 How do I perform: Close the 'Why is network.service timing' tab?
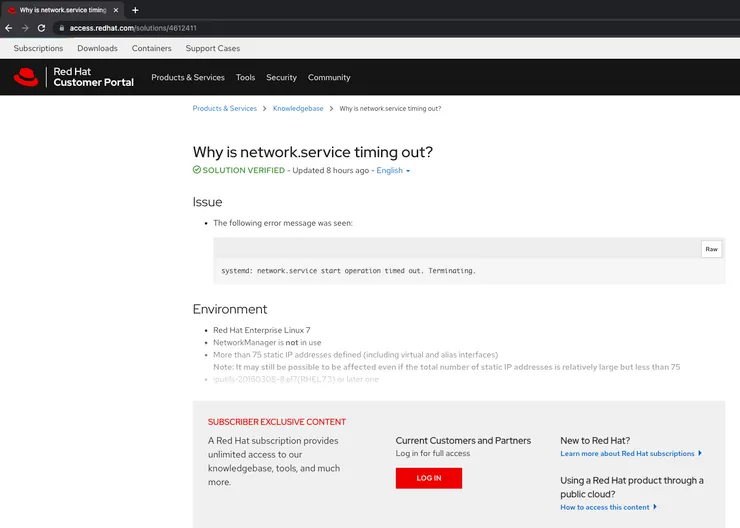click(x=116, y=10)
